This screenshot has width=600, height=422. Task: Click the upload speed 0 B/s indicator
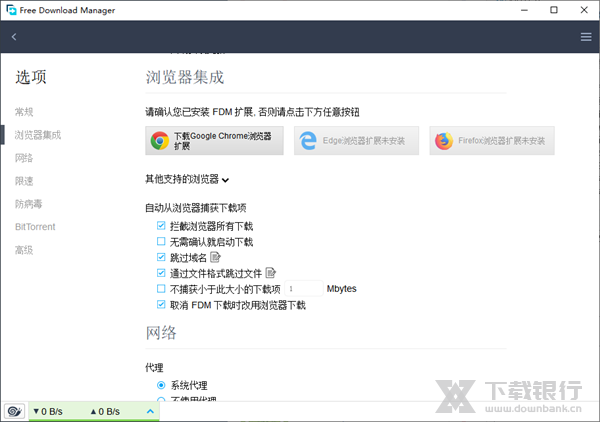point(105,412)
